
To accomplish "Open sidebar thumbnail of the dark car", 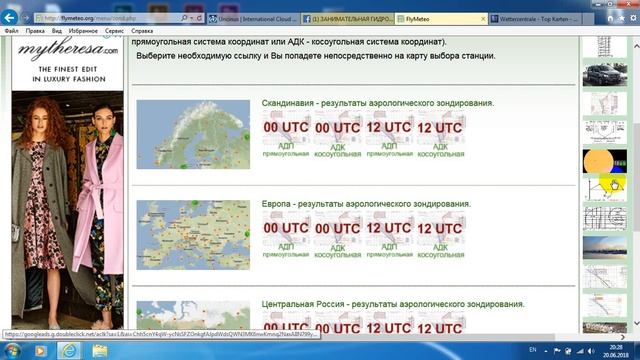I will [x=604, y=74].
